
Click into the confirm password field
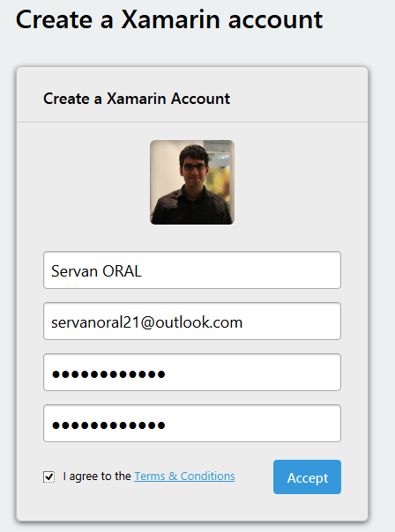(x=192, y=423)
